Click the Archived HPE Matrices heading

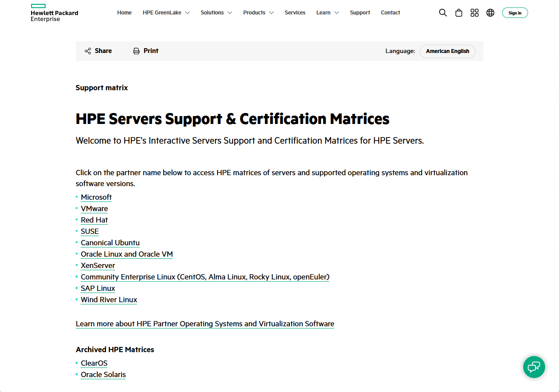[115, 350]
